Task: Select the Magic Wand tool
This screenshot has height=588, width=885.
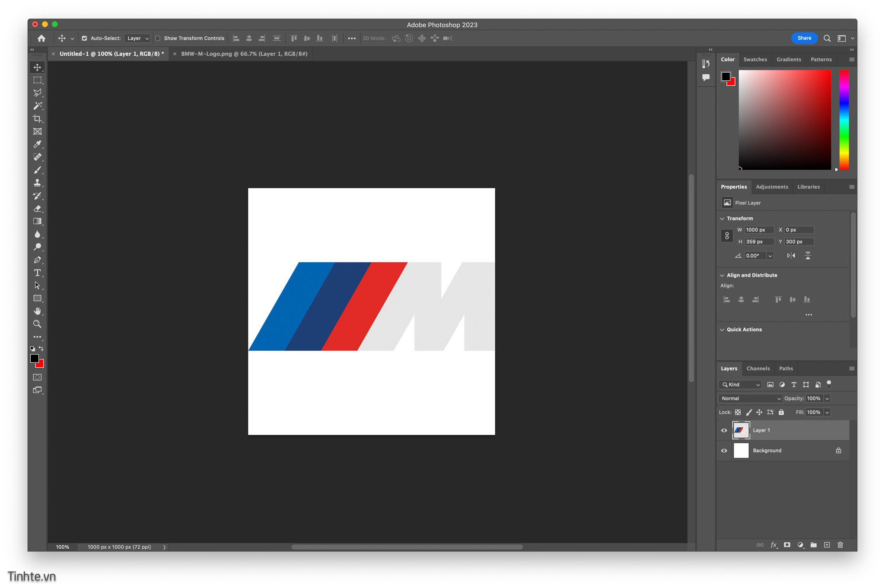Action: coord(38,106)
